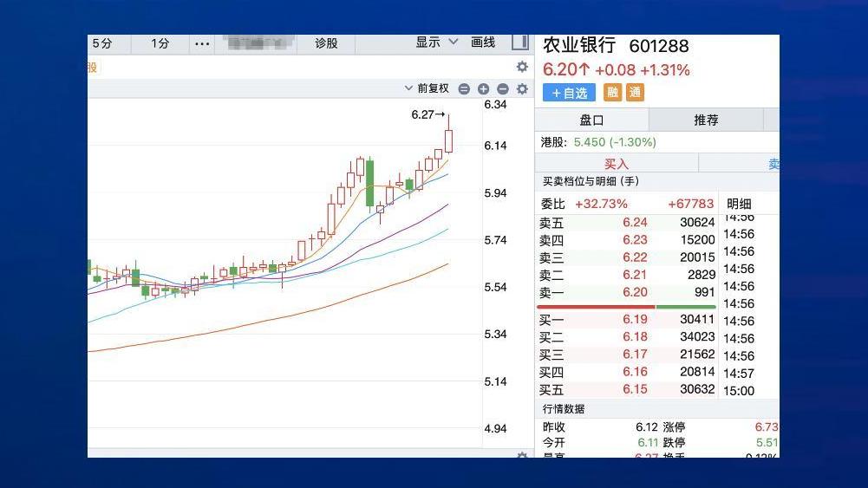The width and height of the screenshot is (868, 488).
Task: Select the 卖五 6.24 order row
Action: pos(627,223)
